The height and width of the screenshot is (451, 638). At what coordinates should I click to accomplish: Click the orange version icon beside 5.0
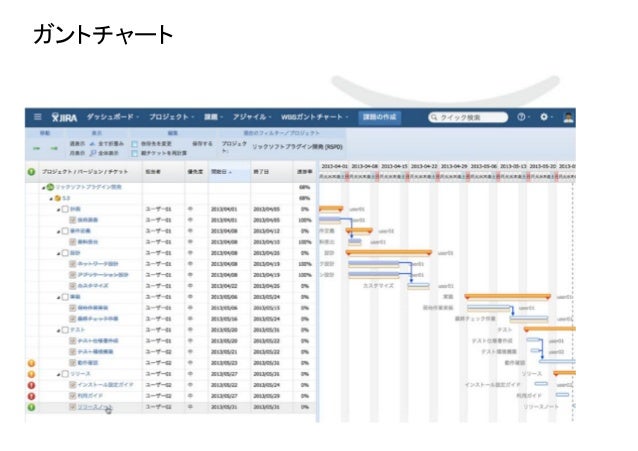click(x=58, y=198)
